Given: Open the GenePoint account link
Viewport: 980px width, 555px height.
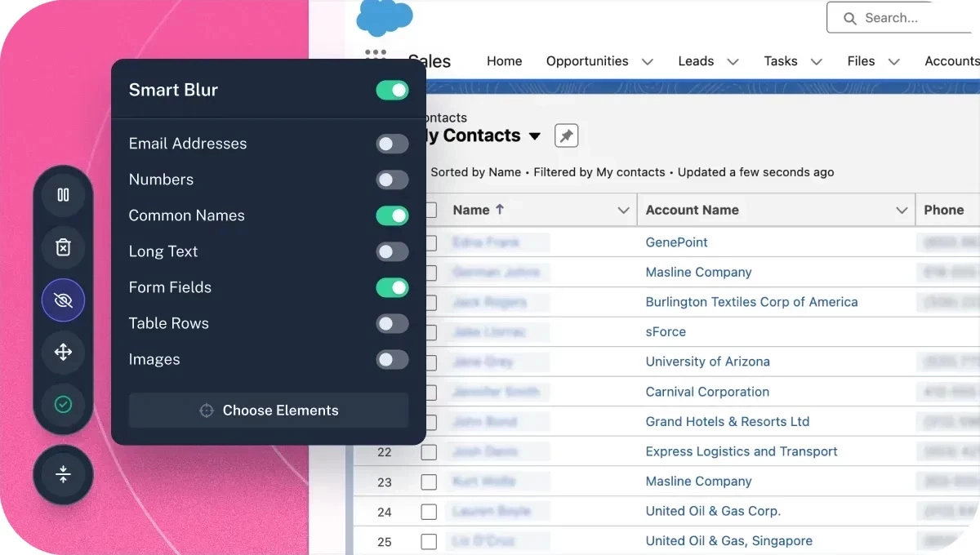Looking at the screenshot, I should tap(676, 242).
